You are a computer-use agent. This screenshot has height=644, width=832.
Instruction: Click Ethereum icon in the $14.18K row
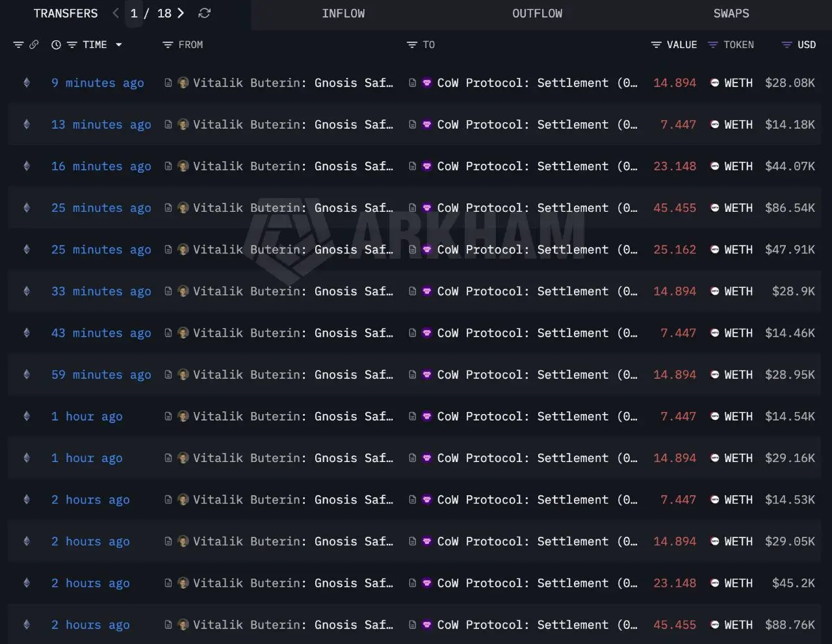[x=27, y=124]
